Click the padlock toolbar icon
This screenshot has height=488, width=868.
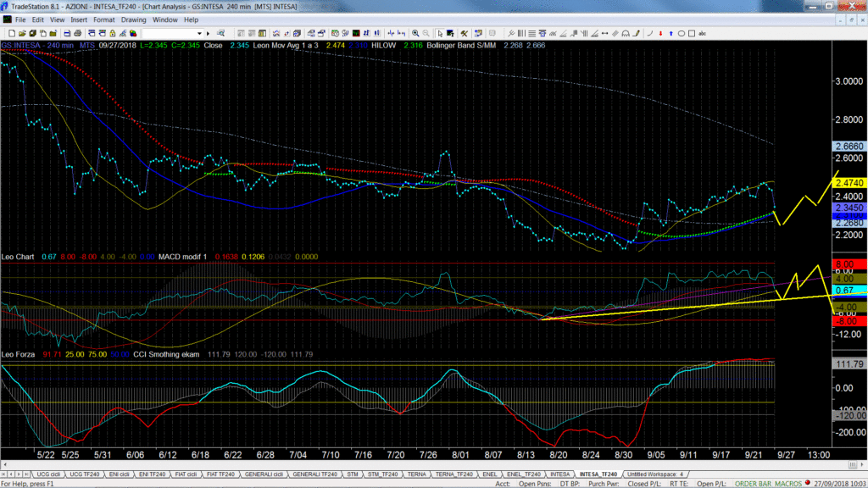113,34
